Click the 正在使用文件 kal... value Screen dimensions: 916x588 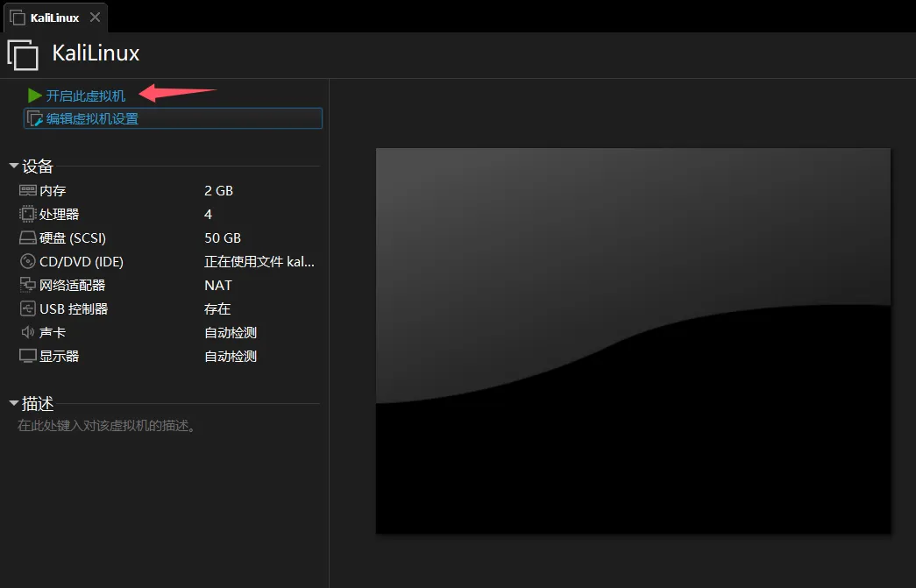(x=259, y=262)
